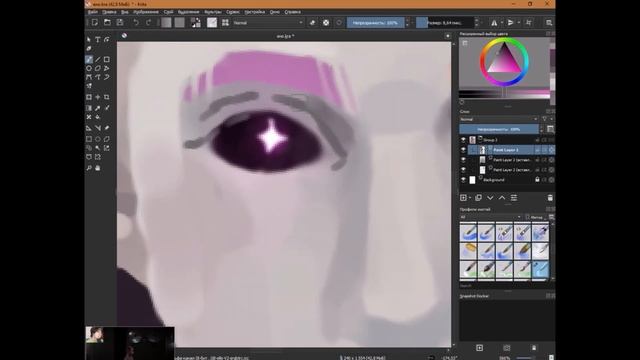Expand the add-layer dropdown arrow

click(470, 198)
